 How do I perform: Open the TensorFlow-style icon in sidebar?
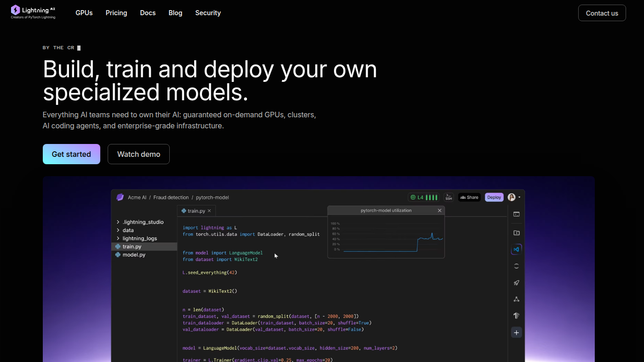coord(517,316)
